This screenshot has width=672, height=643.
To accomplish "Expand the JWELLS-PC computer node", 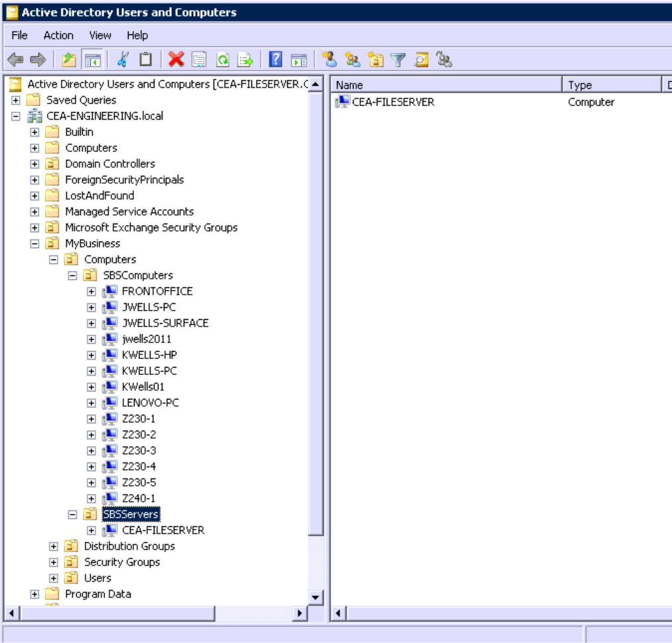I will [x=92, y=307].
